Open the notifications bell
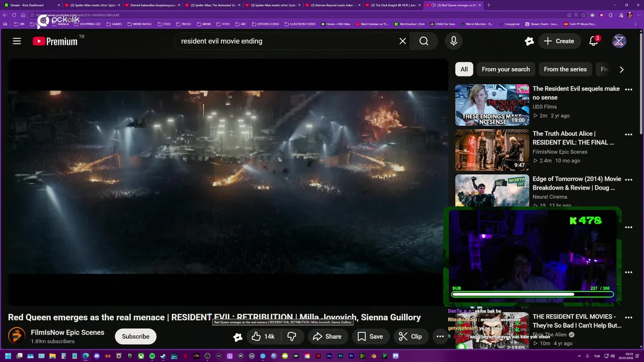The height and width of the screenshot is (362, 644). click(594, 41)
